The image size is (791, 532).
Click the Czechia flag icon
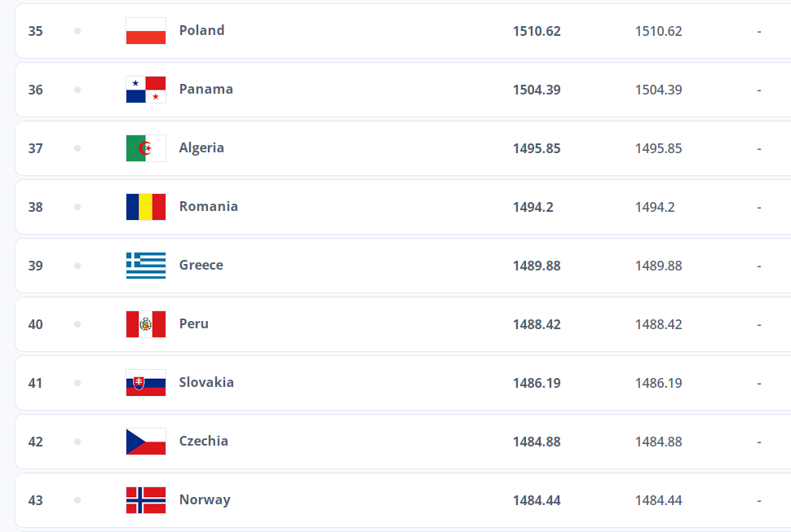click(146, 442)
